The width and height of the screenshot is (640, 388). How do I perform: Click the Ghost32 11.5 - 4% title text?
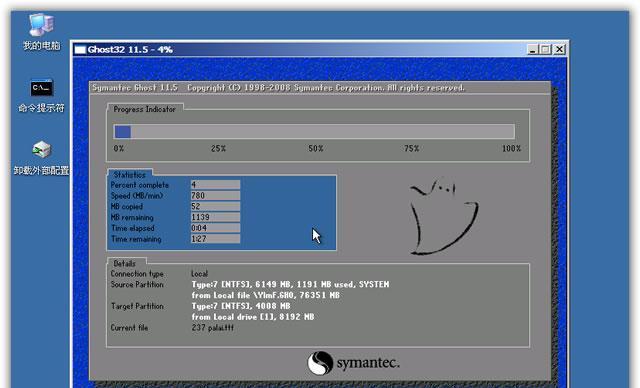click(x=130, y=50)
